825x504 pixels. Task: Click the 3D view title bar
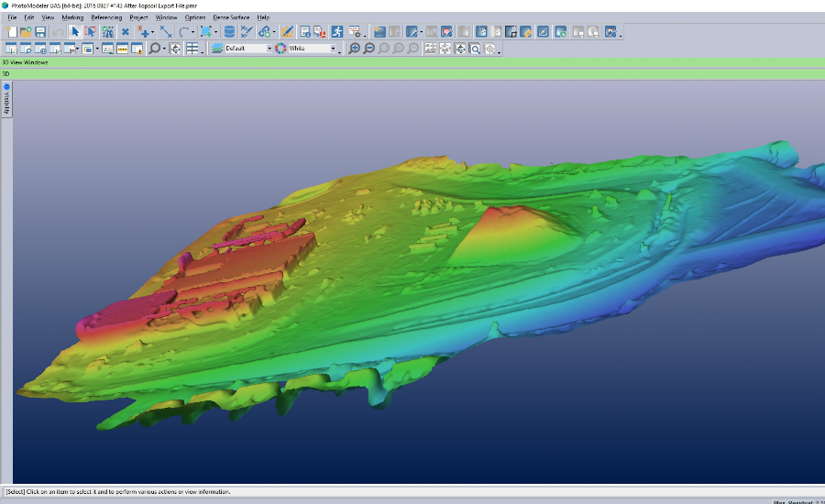point(412,73)
